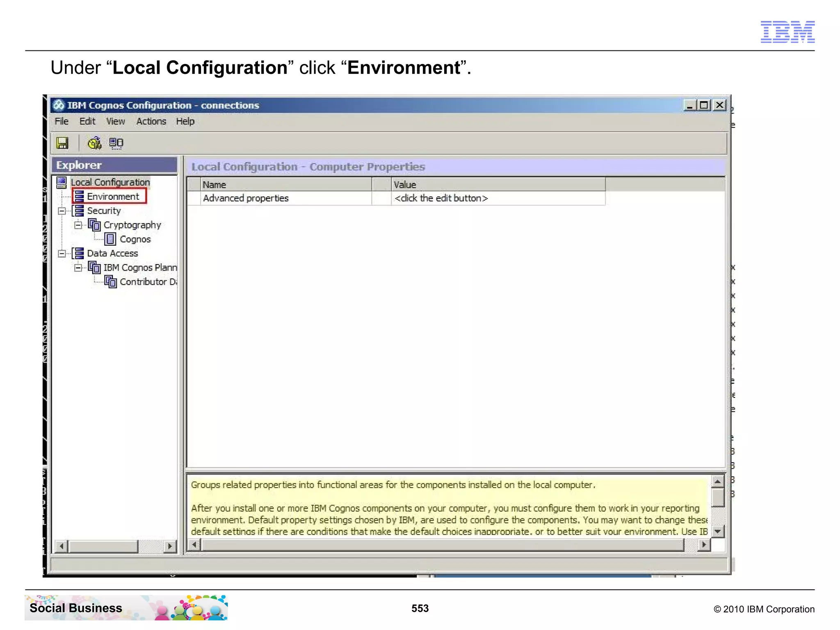
Task: Open the Edit menu
Action: (87, 121)
